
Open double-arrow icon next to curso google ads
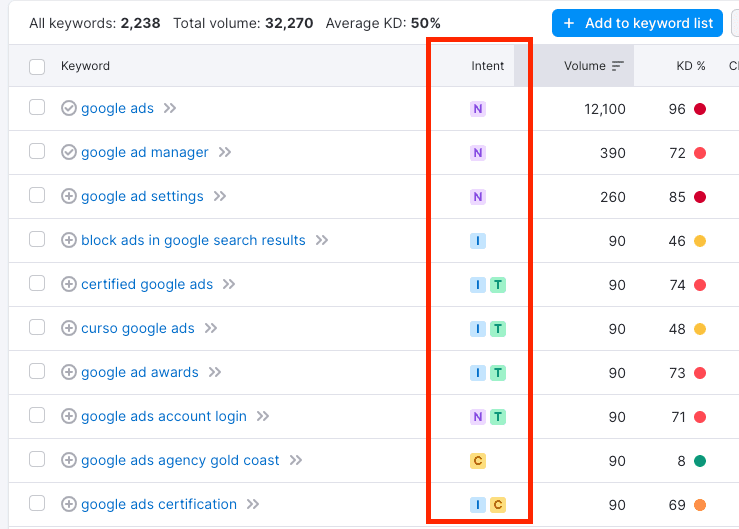(x=211, y=328)
